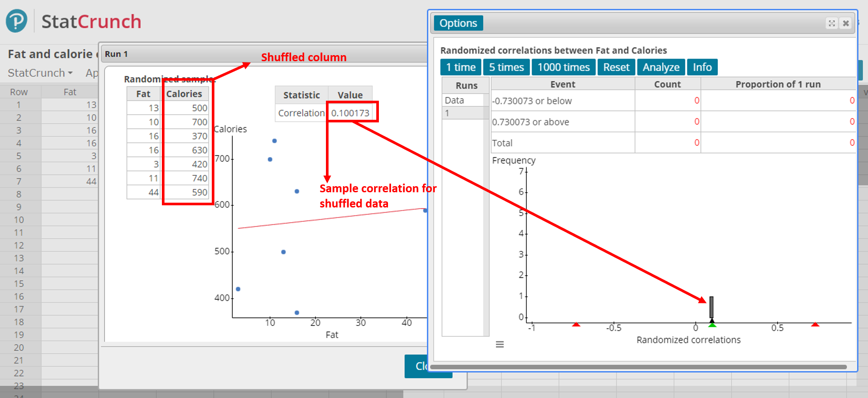Image resolution: width=868 pixels, height=398 pixels.
Task: Run the simulation 1000 times
Action: coord(563,67)
